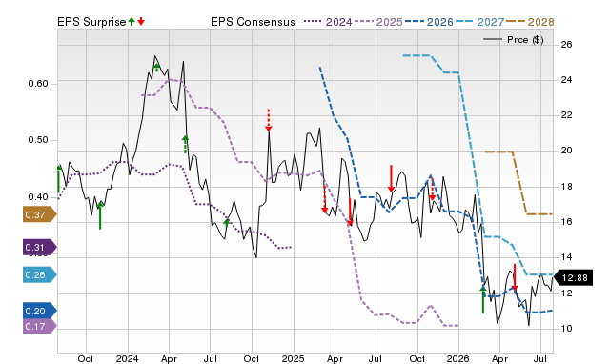Click the 2028 EPS consensus legend entry
The width and height of the screenshot is (610, 364).
click(530, 22)
